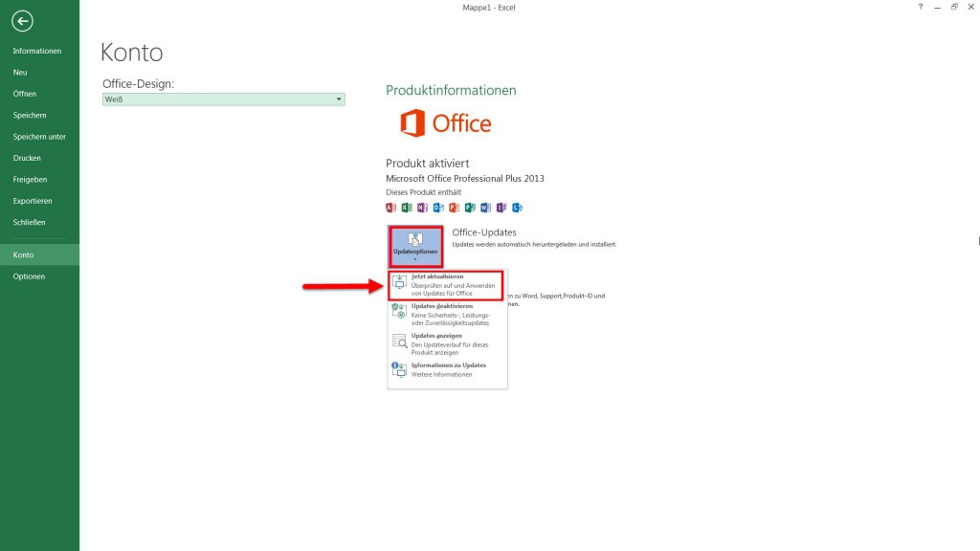
Task: Select Updates anzeigen to view history
Action: [x=447, y=343]
